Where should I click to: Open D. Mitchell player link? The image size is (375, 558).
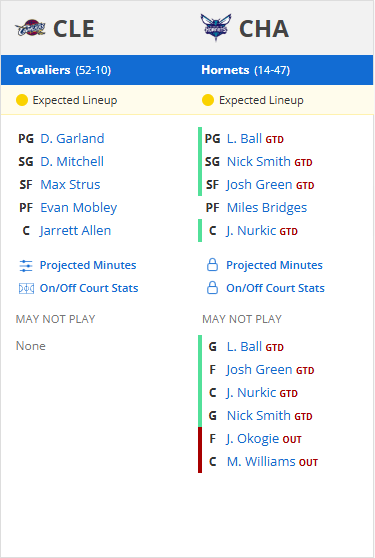coord(72,162)
